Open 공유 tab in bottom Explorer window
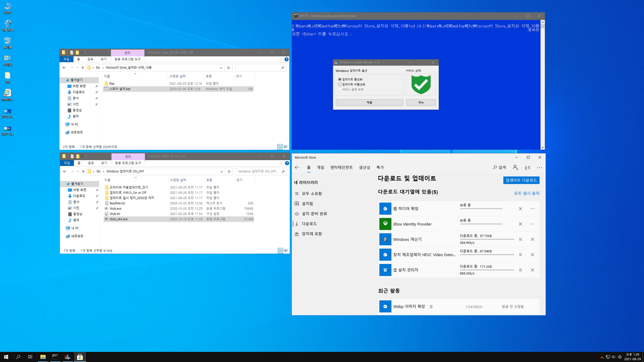Screen dimensions: 644x362 tap(91, 163)
